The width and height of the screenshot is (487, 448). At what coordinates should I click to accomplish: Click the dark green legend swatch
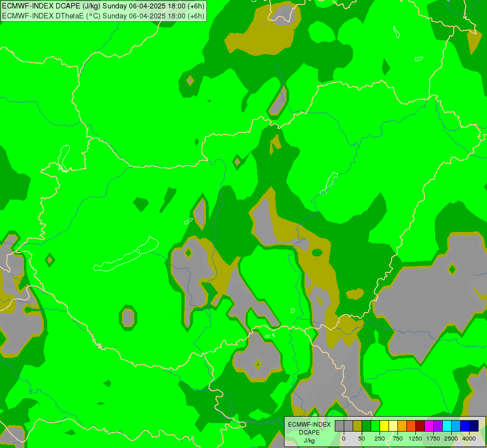click(x=367, y=426)
